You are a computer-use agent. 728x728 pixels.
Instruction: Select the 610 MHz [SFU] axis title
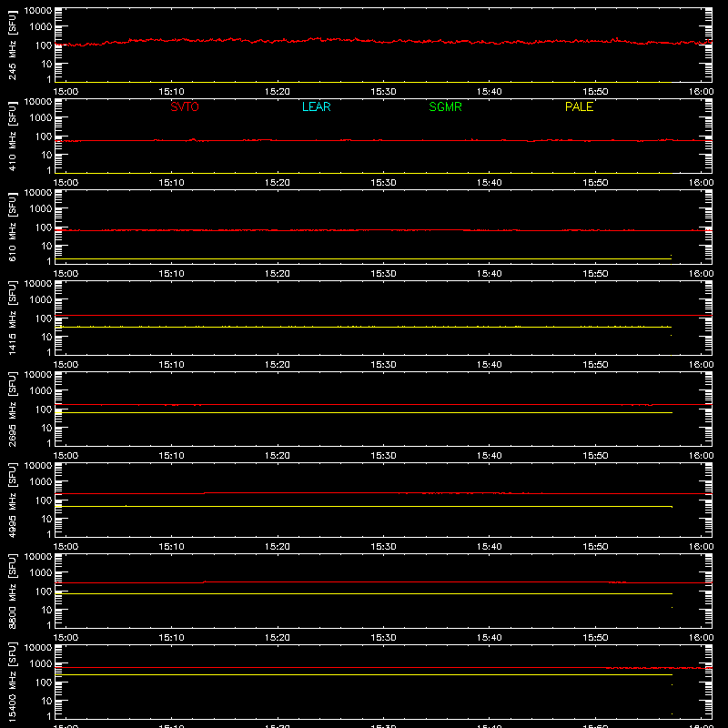tap(12, 227)
